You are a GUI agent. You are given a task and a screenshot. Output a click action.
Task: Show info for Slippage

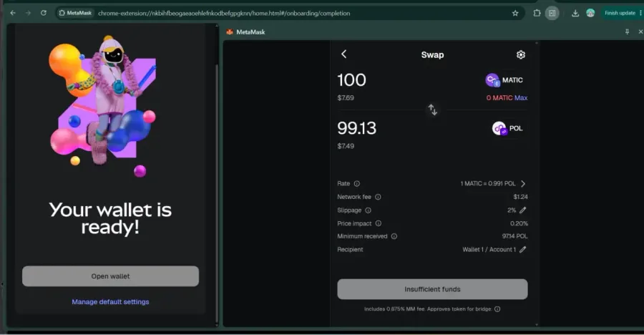tap(368, 210)
